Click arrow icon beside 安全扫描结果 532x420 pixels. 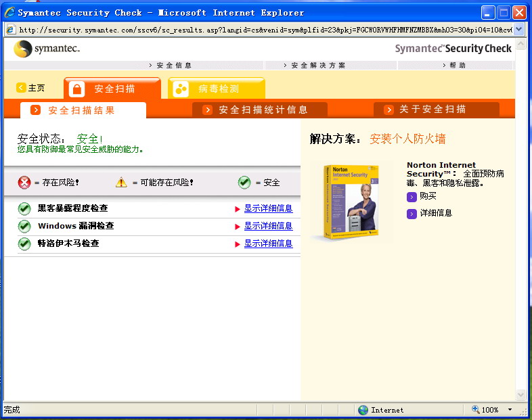(36, 110)
